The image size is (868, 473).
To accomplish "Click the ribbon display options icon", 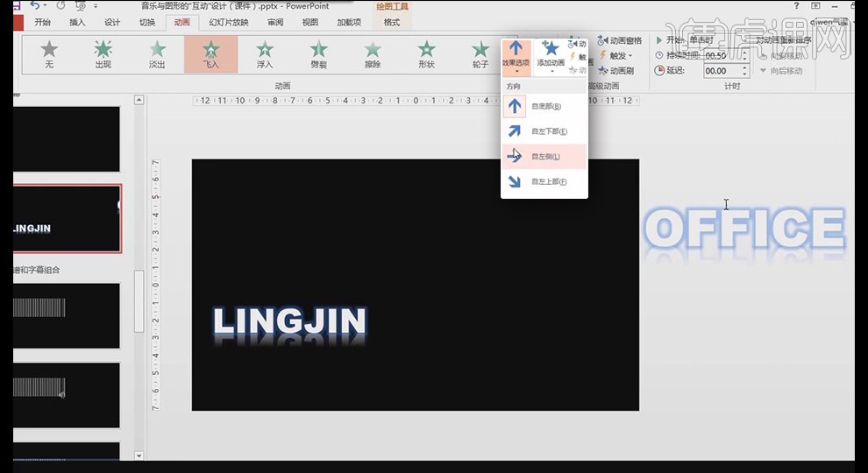I will 816,5.
